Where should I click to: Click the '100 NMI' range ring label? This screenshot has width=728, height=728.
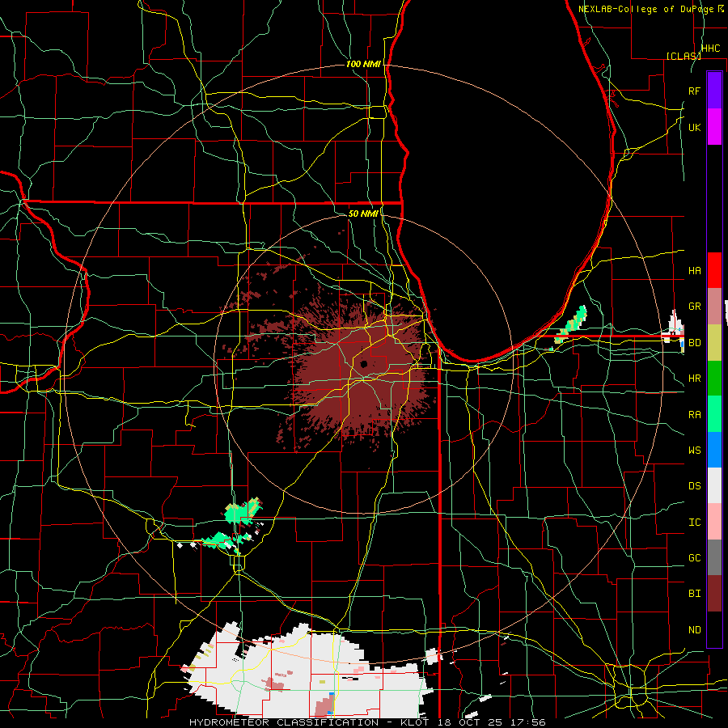(x=363, y=64)
